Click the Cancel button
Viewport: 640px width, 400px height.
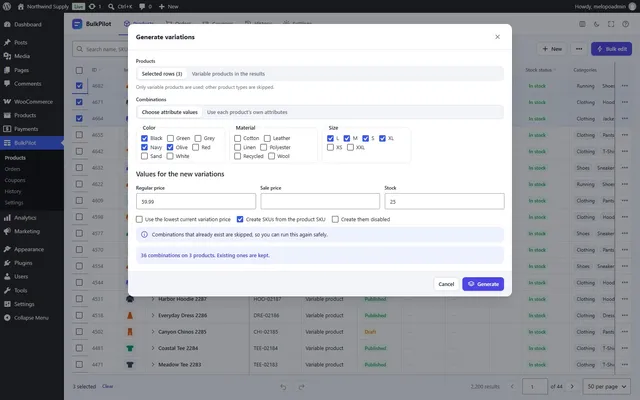[x=446, y=284]
